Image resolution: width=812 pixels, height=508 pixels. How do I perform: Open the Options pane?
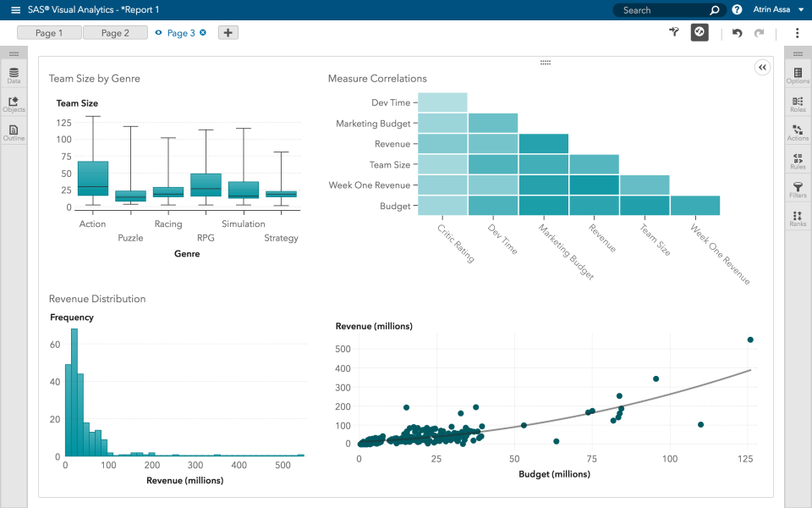796,72
